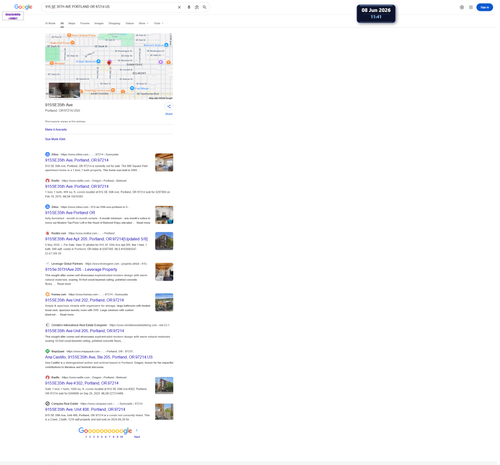Select the All results tab

(62, 23)
